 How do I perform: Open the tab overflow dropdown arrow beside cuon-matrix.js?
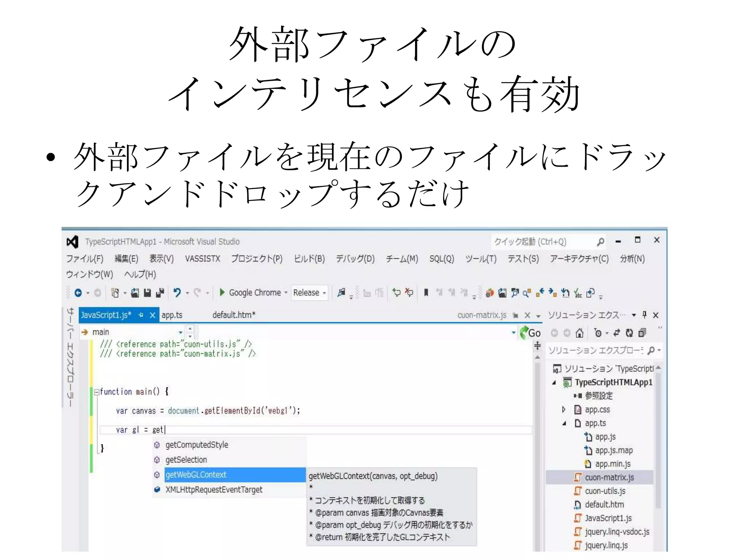[x=538, y=316]
